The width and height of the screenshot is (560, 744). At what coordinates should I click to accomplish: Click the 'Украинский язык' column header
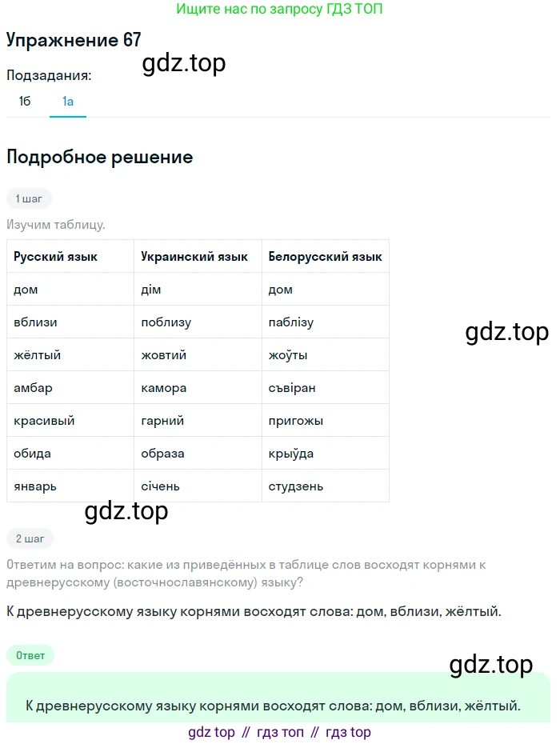[x=194, y=257]
